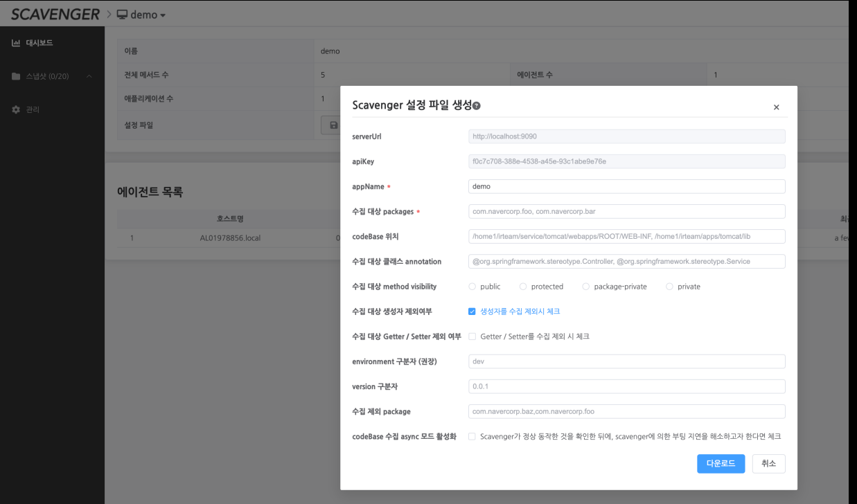Open the demo workspace dropdown in header

(x=141, y=15)
